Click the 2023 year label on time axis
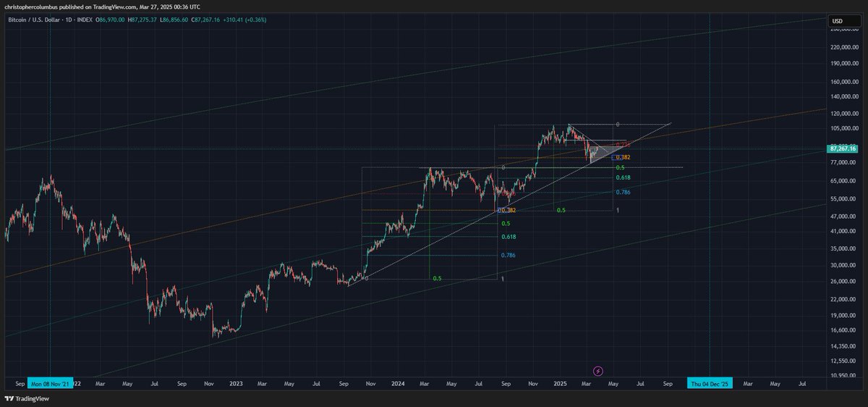The width and height of the screenshot is (868, 407). (237, 383)
